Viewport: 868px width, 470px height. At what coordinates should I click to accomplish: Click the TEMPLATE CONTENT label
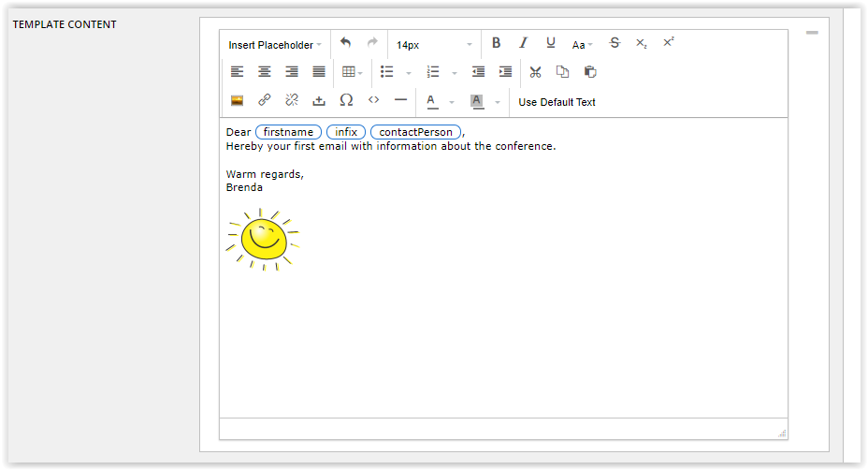coord(65,24)
